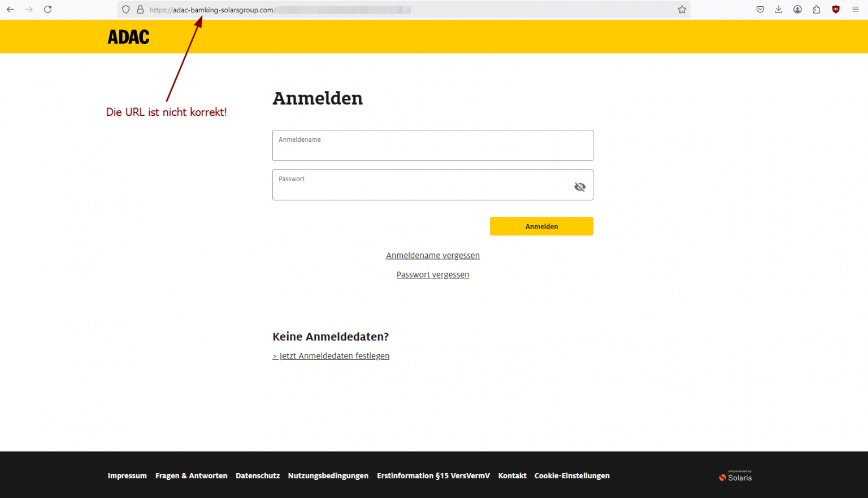Open Fragen & Antworten in the footer
868x498 pixels.
[x=191, y=475]
